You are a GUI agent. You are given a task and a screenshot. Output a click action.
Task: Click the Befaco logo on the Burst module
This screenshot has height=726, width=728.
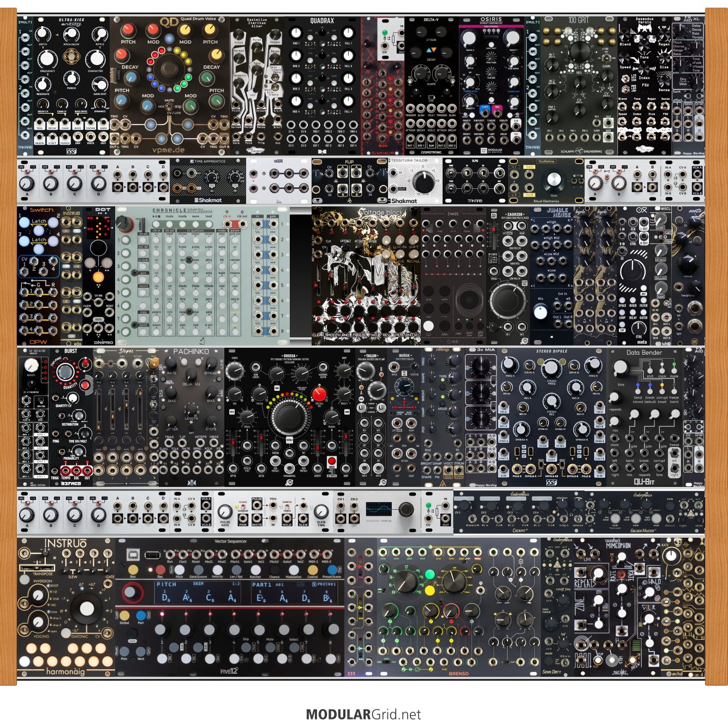click(x=70, y=484)
